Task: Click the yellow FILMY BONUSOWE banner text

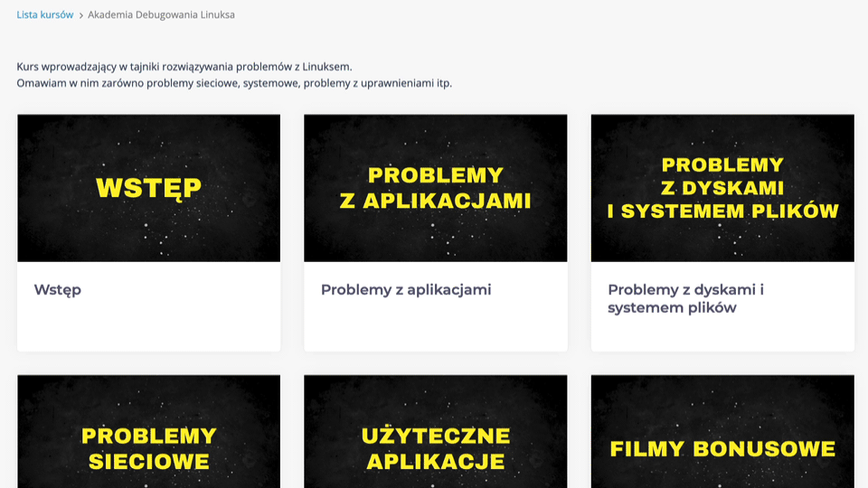Action: pos(722,449)
